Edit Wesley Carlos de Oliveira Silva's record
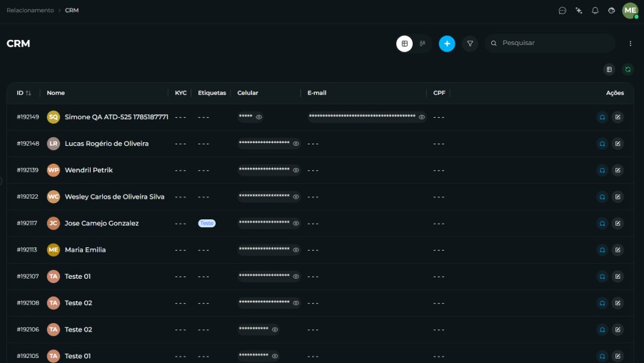 coord(618,197)
